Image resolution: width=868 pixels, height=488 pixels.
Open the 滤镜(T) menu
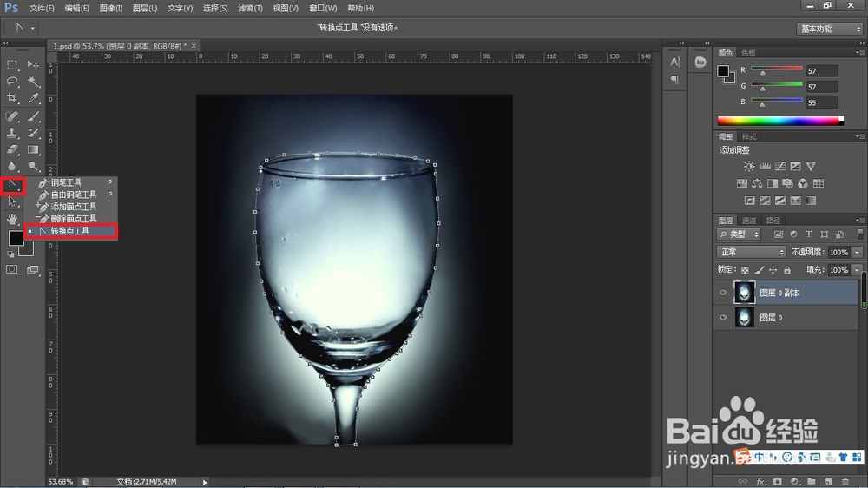coord(250,9)
